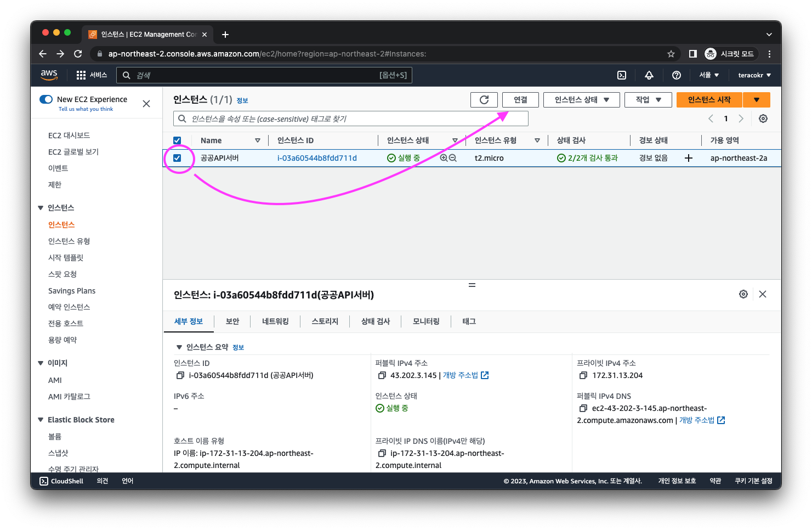Image resolution: width=812 pixels, height=530 pixels.
Task: Open 쿠키 기본 설정 in footer
Action: (753, 481)
